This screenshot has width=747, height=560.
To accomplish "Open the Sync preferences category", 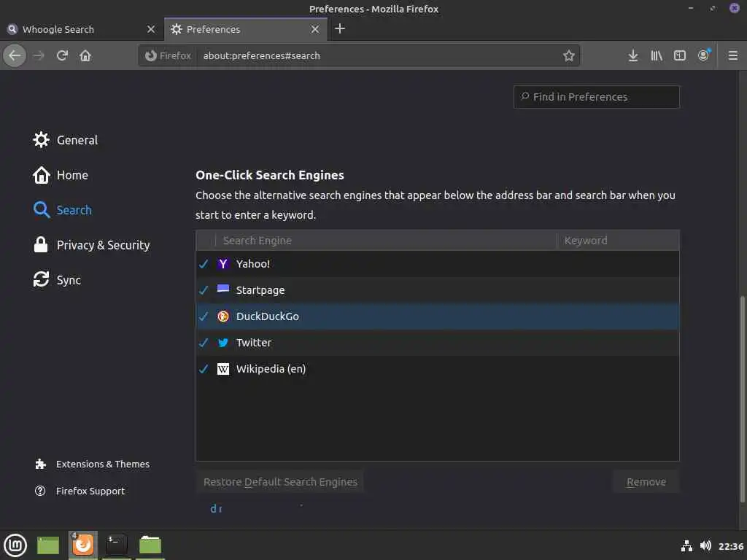I will coord(57,279).
